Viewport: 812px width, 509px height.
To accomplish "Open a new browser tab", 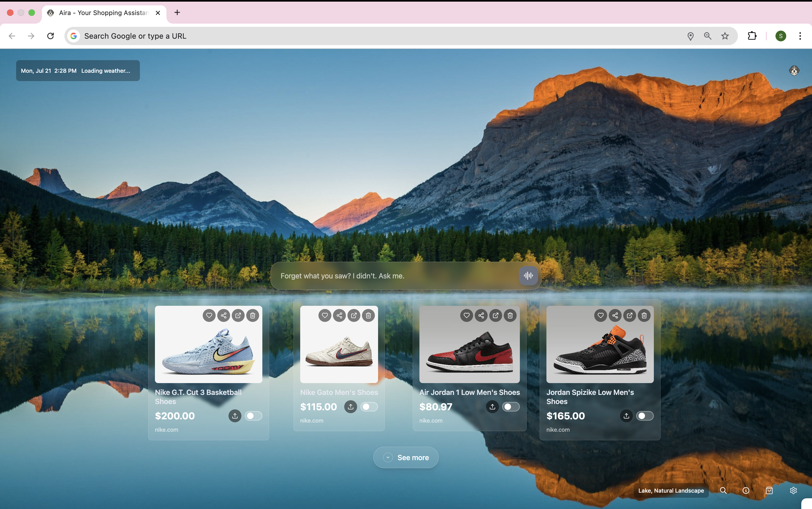I will coord(177,13).
